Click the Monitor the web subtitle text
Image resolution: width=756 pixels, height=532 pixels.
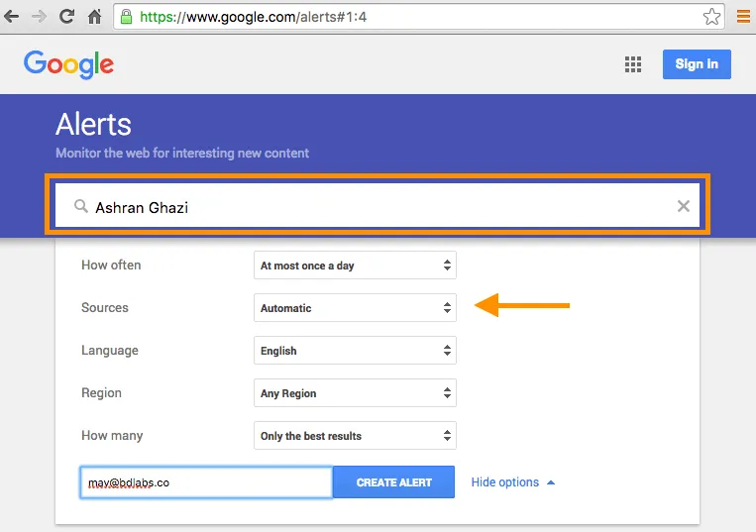(x=182, y=153)
